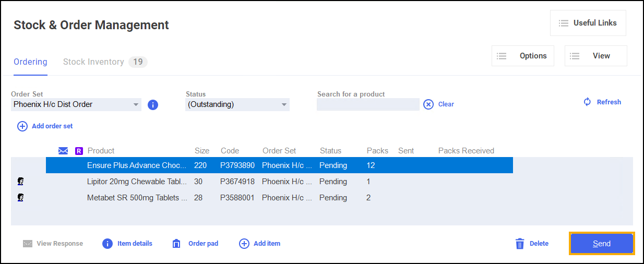The image size is (644, 264).
Task: Open Useful Links
Action: [588, 23]
